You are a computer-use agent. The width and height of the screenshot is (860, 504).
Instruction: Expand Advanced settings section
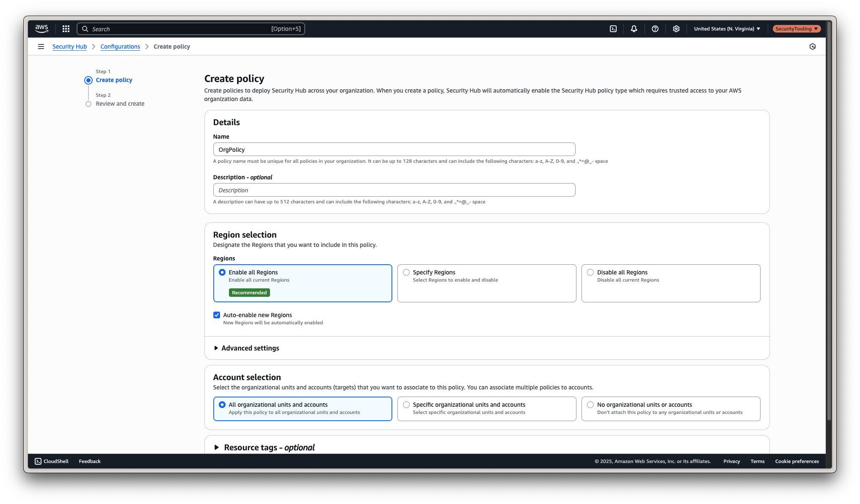[x=246, y=348]
